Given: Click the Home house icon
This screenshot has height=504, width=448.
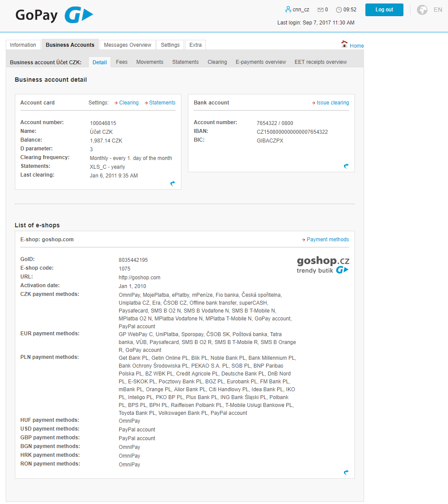Looking at the screenshot, I should click(x=344, y=44).
